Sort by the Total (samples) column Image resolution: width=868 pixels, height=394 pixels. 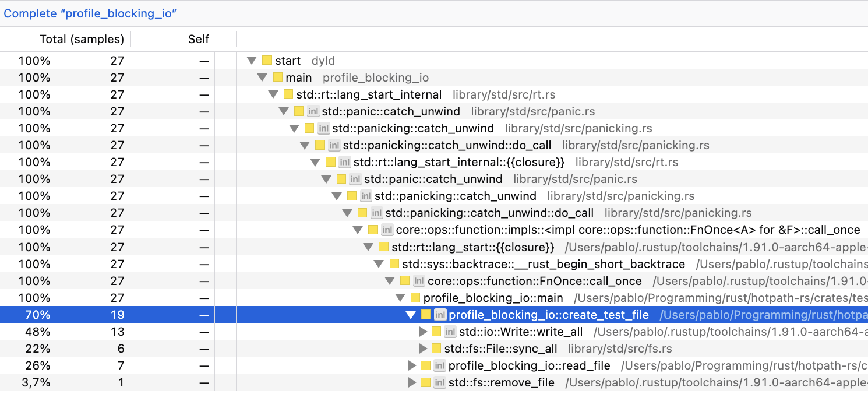tap(82, 38)
